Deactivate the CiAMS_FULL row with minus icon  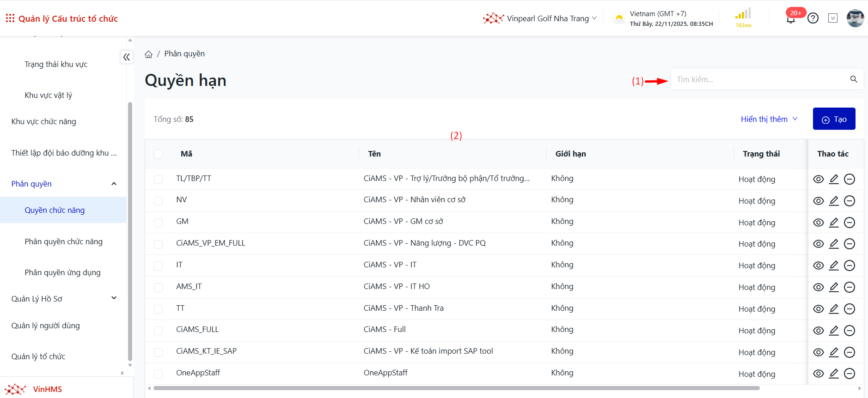pos(849,331)
